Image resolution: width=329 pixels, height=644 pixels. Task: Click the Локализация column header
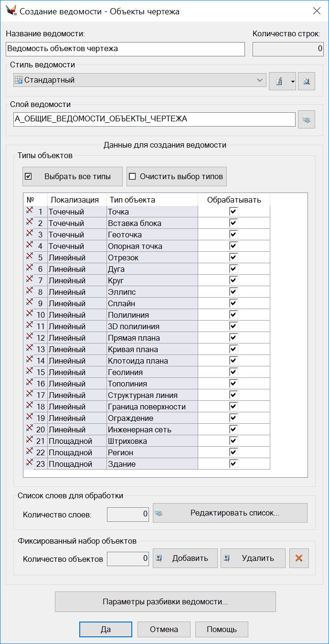coord(74,200)
